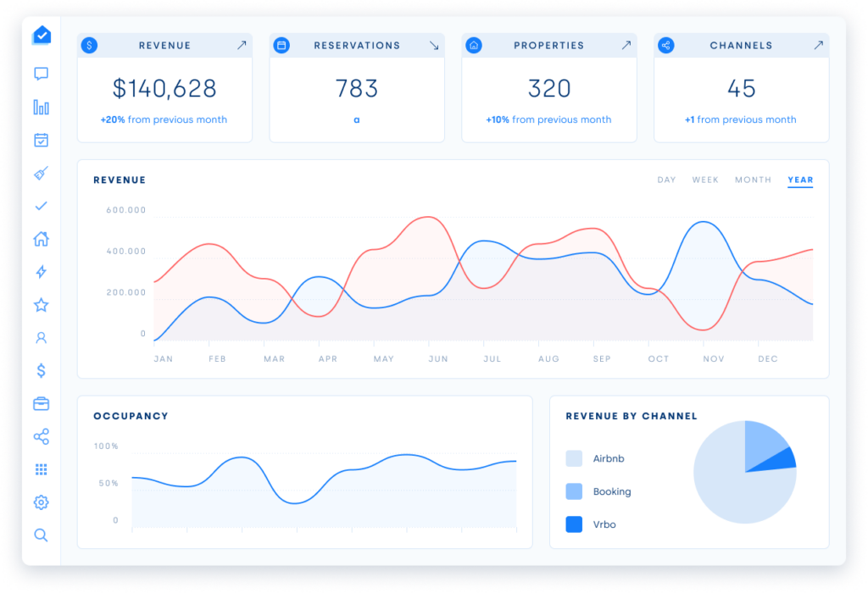Open the calendar reservations icon

[41, 140]
